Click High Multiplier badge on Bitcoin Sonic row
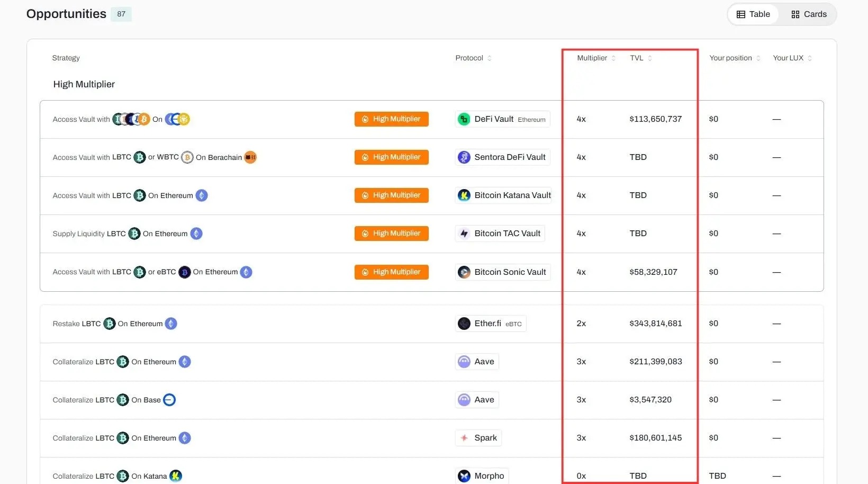Image resolution: width=868 pixels, height=484 pixels. point(391,272)
